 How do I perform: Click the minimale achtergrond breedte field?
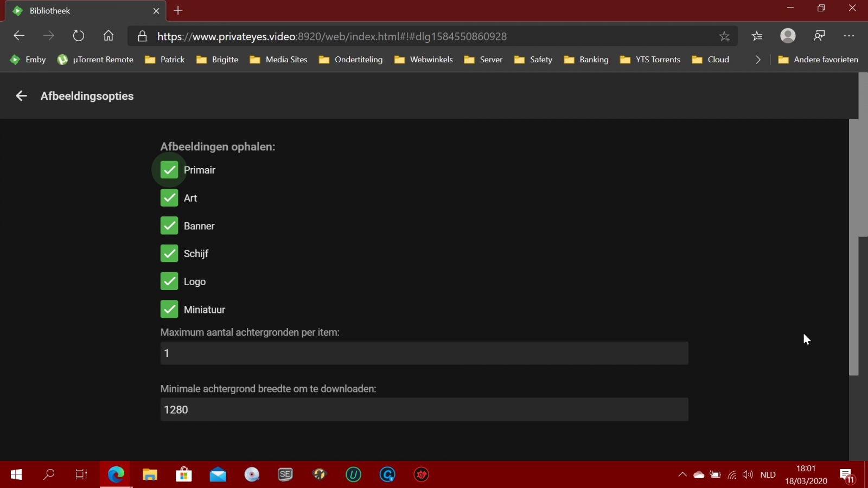(x=424, y=410)
